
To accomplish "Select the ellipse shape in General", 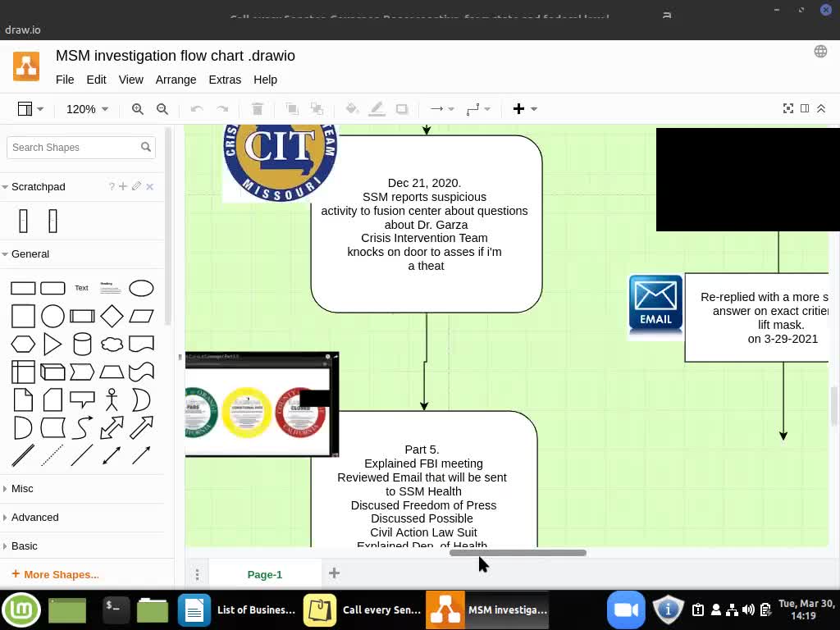I will (x=141, y=288).
